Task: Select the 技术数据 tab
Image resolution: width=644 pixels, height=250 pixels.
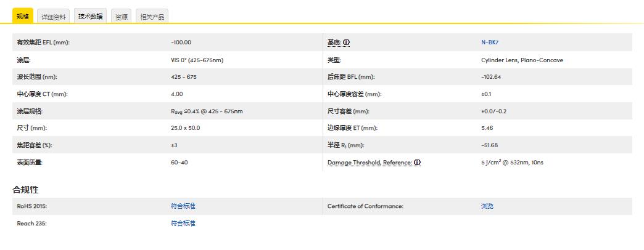Action: [x=90, y=17]
